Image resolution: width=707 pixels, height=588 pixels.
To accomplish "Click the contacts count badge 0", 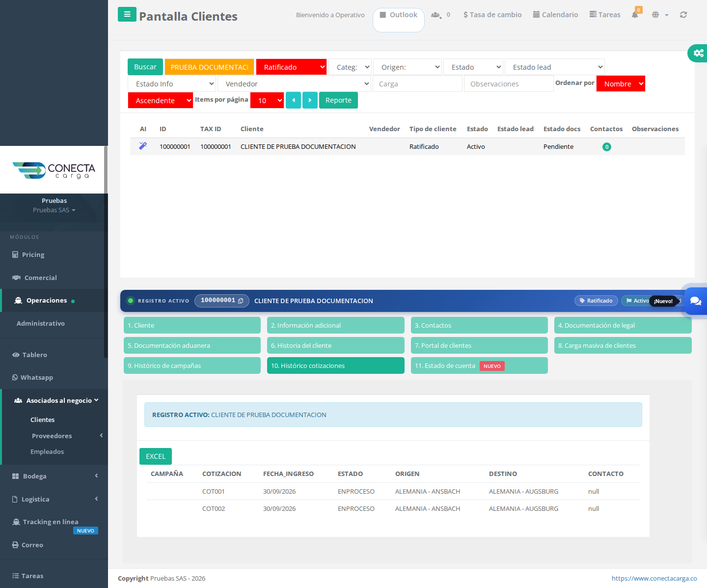I will (607, 147).
